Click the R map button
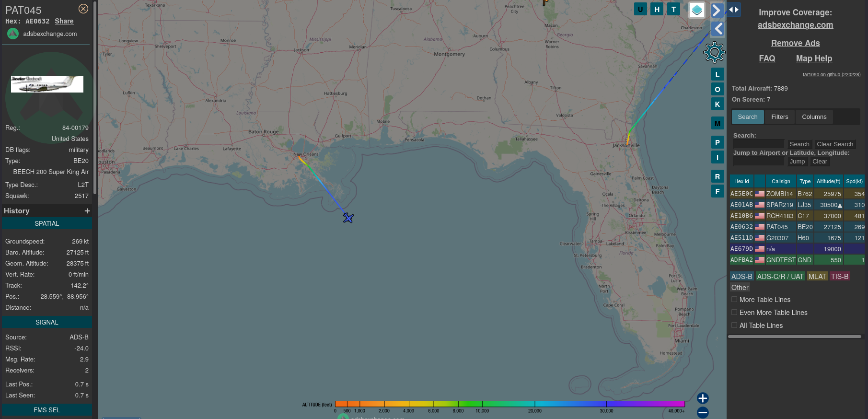 click(x=718, y=176)
